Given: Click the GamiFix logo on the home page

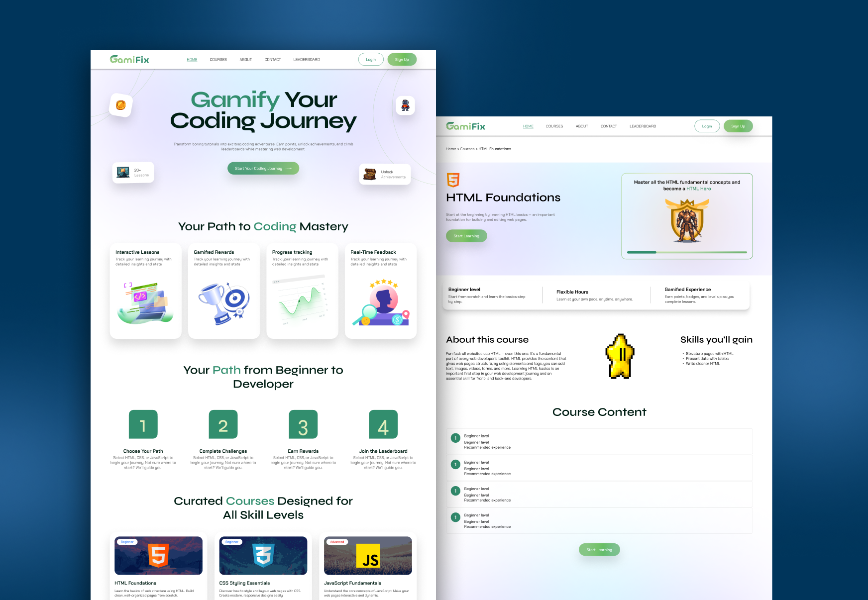Looking at the screenshot, I should [129, 60].
